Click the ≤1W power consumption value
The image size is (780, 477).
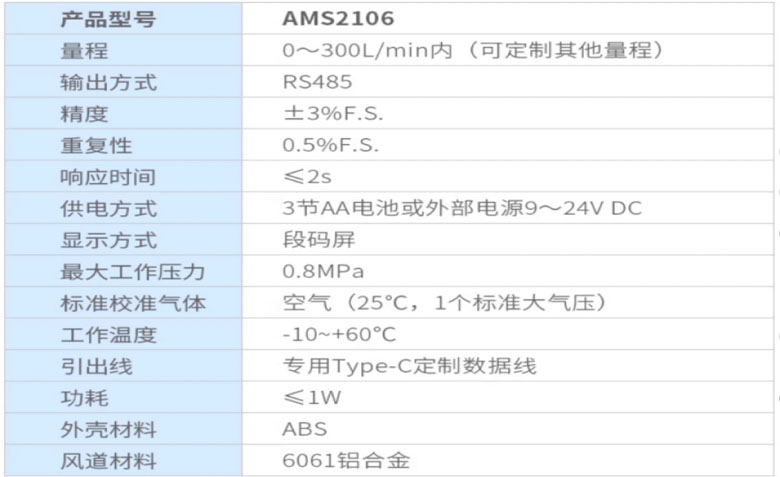[312, 397]
